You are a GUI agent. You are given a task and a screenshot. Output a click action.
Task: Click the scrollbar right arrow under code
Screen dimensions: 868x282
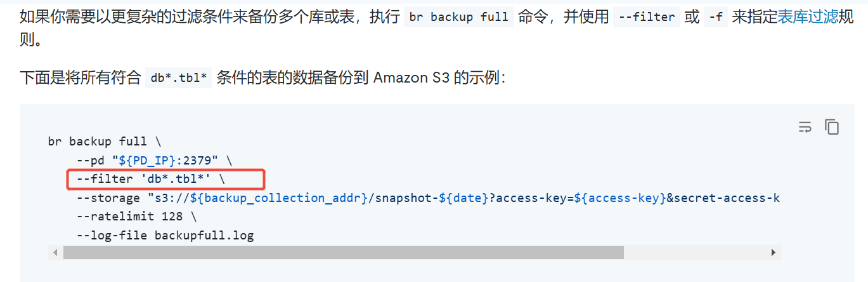[773, 252]
